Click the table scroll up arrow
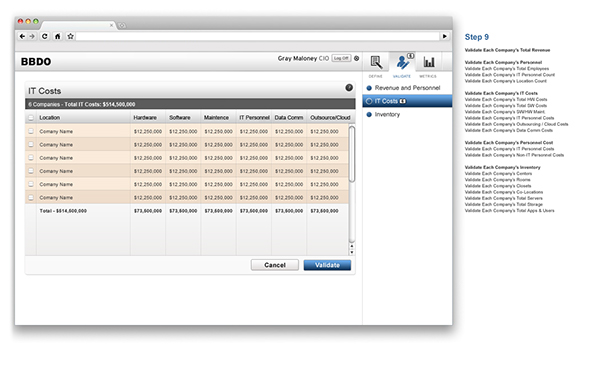 click(352, 246)
